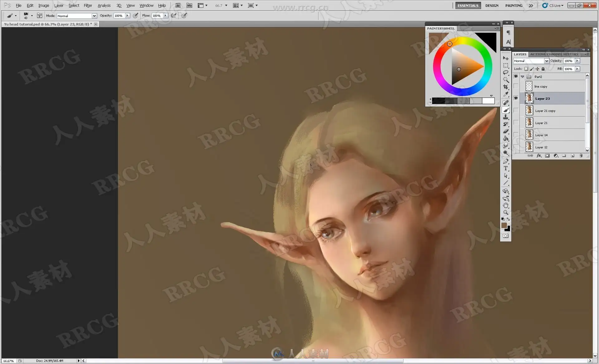The width and height of the screenshot is (599, 364).
Task: Pick the Eyedropper tool
Action: [506, 94]
